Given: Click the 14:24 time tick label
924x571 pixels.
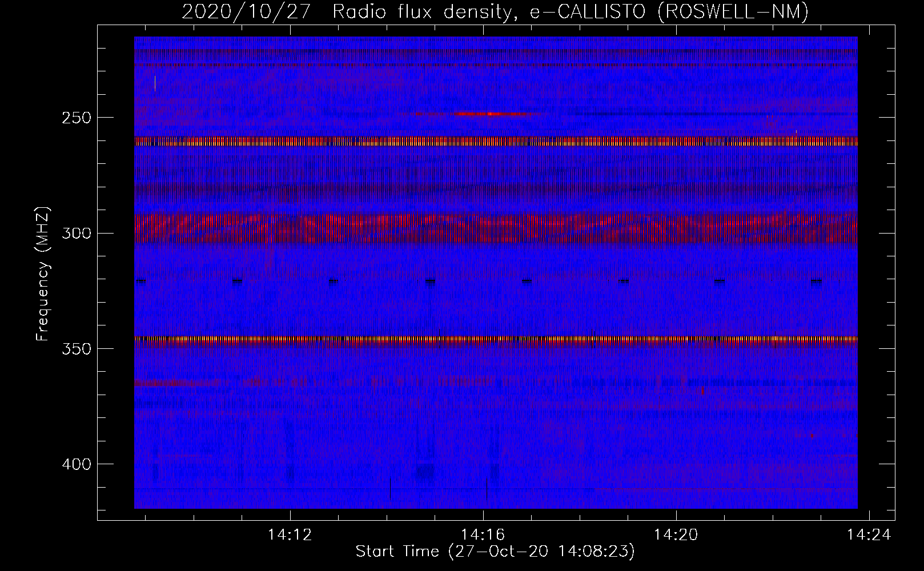Looking at the screenshot, I should (869, 535).
